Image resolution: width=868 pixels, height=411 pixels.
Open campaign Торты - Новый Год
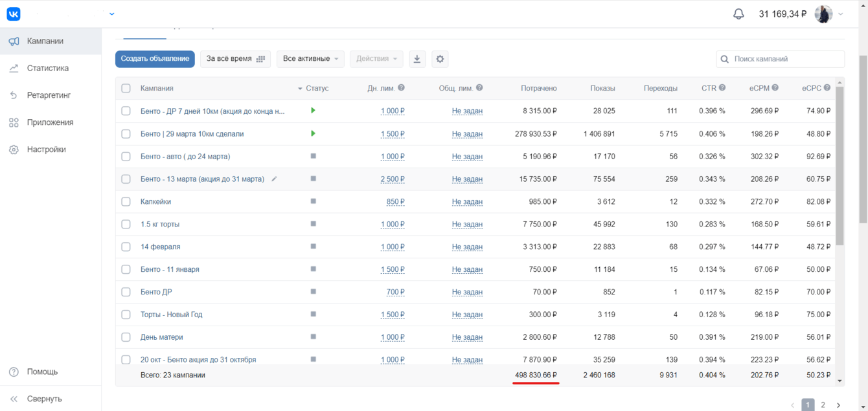pos(172,315)
